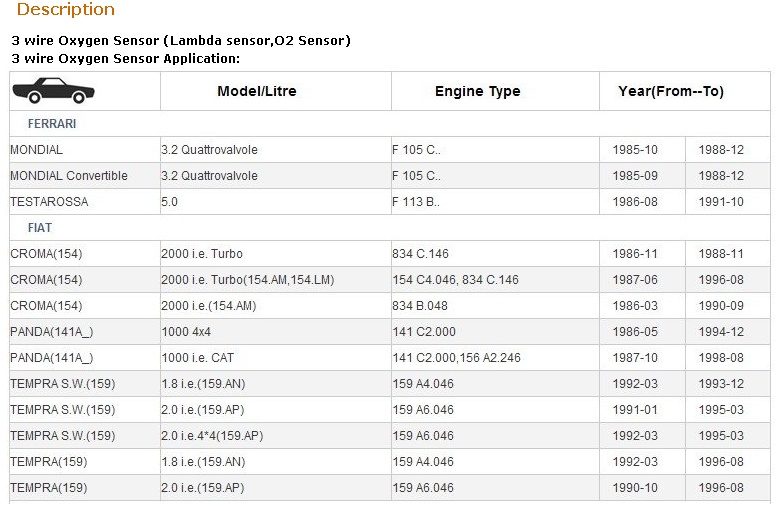
Task: Click the 1000 i.e. CAT cell
Action: 199,358
